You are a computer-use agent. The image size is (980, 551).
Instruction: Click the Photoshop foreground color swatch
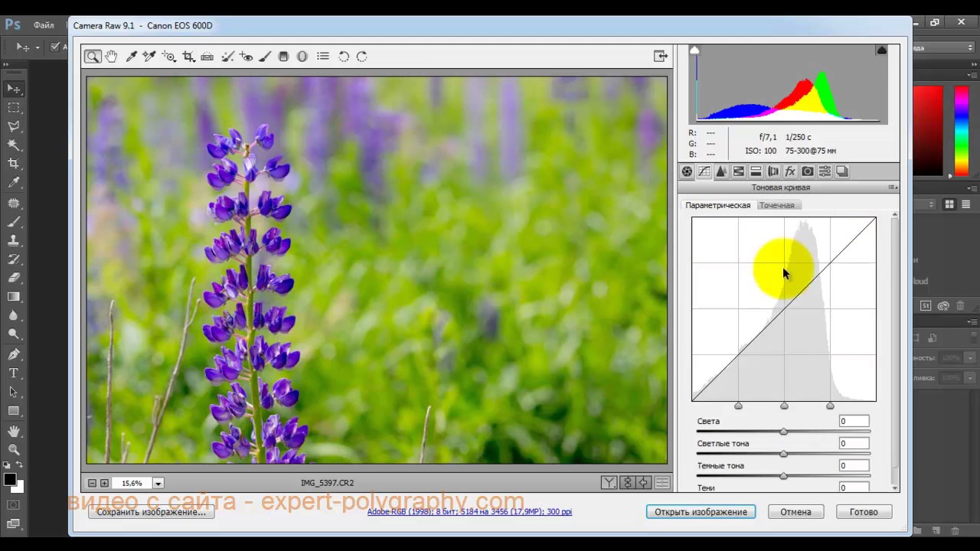tap(9, 480)
